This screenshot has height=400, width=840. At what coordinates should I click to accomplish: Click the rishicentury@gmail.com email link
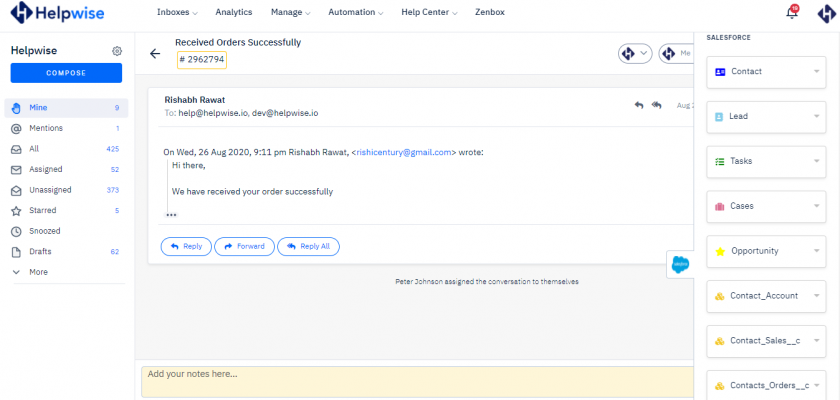tap(405, 152)
